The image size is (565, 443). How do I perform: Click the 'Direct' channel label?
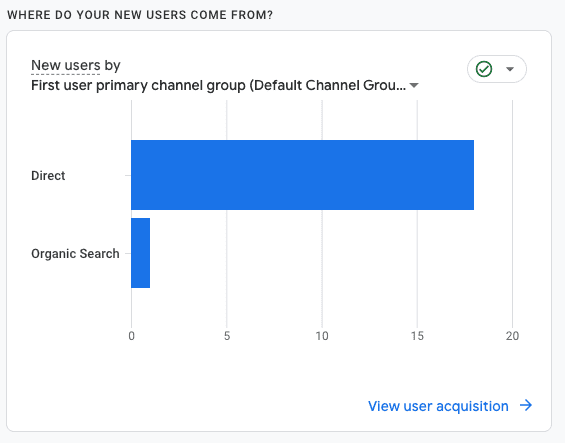click(x=48, y=176)
